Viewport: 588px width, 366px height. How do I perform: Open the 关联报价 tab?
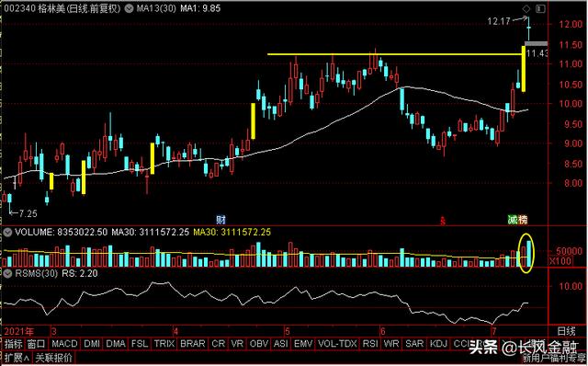pos(54,358)
